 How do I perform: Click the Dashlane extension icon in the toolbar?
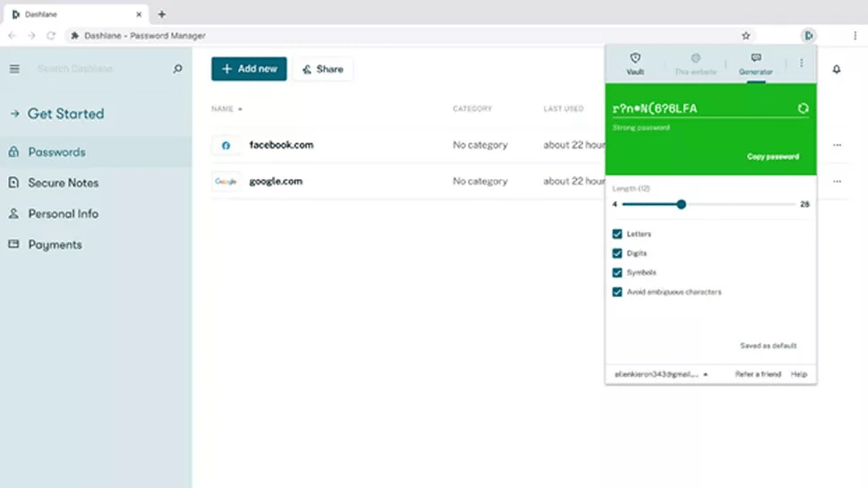[x=809, y=36]
